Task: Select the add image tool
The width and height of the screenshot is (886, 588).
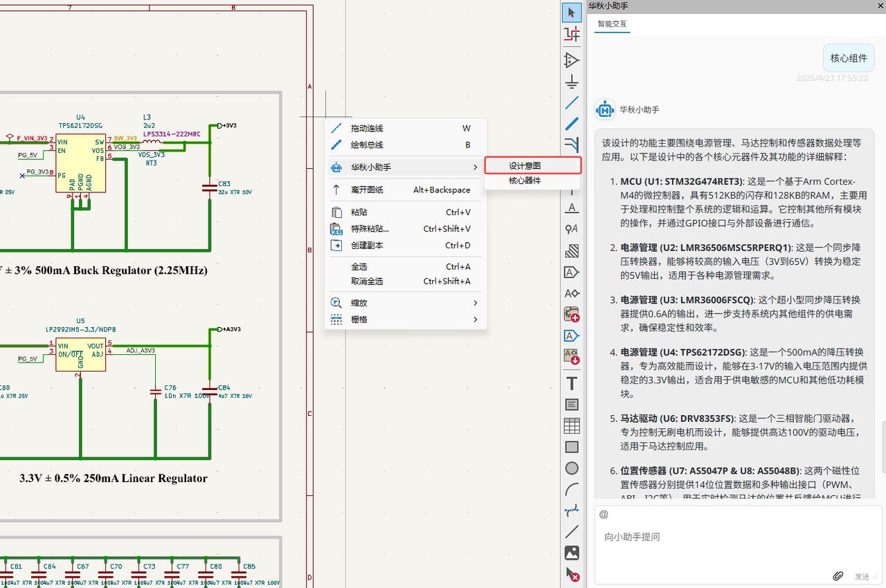Action: point(572,553)
